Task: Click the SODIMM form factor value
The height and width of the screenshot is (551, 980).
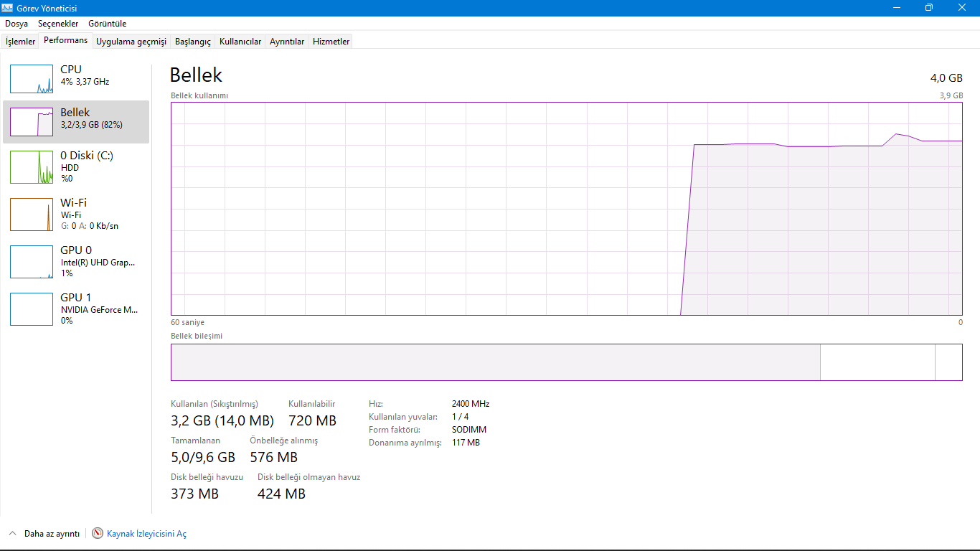Action: (469, 430)
